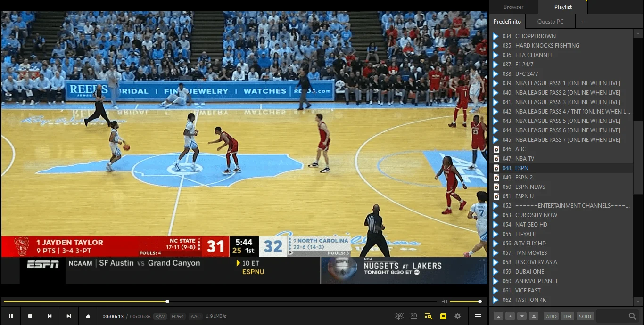Click the S/W decoder indicator
The image size is (644, 325).
click(160, 317)
